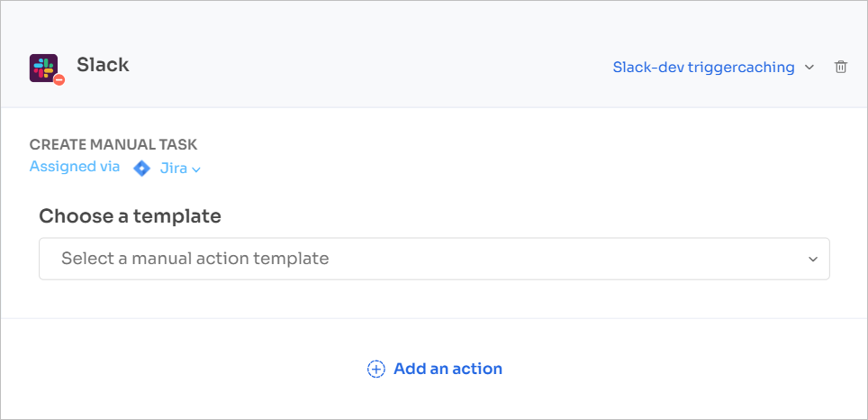Click the blue Jira diamond logo

[x=141, y=168]
